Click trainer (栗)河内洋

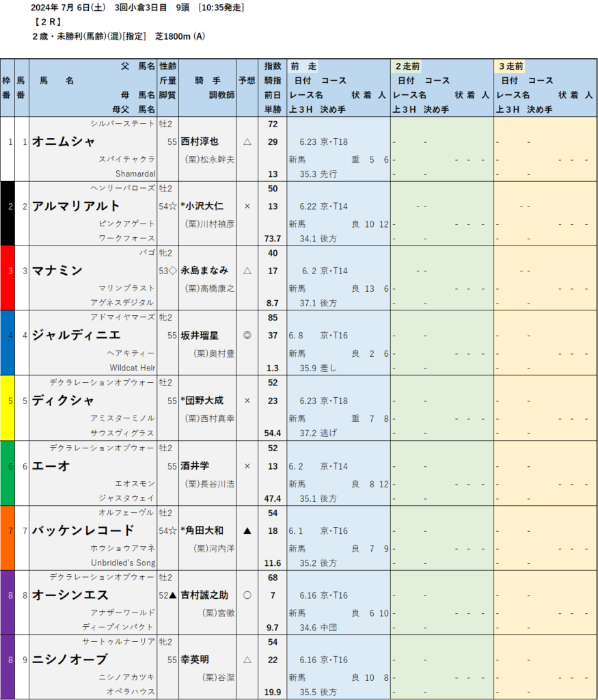pos(214,548)
